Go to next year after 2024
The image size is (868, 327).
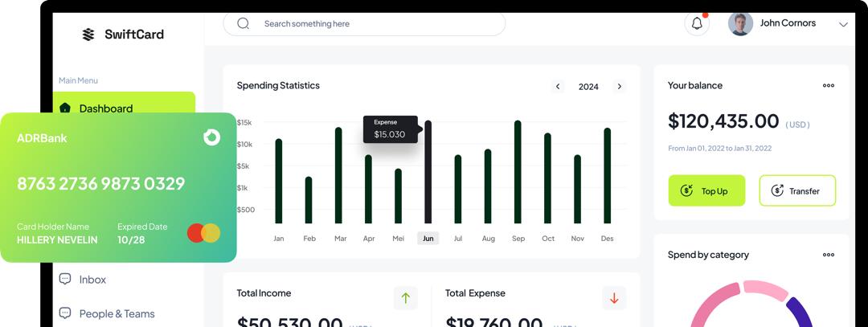(x=619, y=87)
